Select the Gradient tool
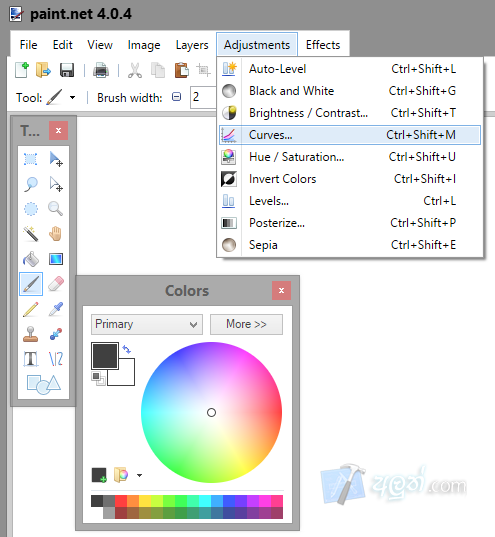 (55, 259)
